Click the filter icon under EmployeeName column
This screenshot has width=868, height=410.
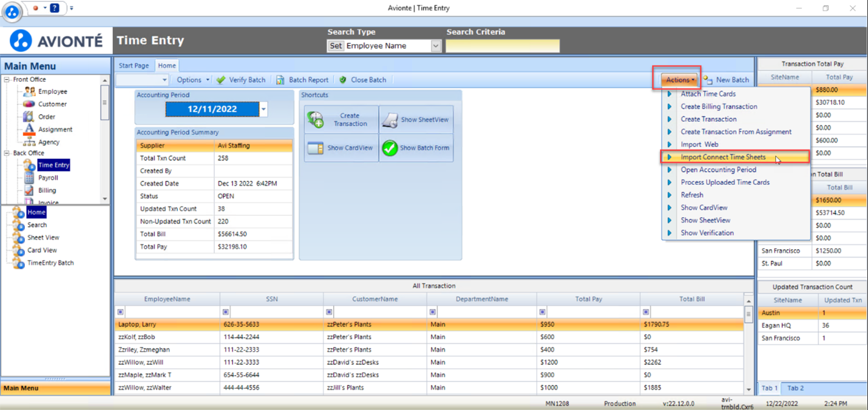[x=121, y=312]
